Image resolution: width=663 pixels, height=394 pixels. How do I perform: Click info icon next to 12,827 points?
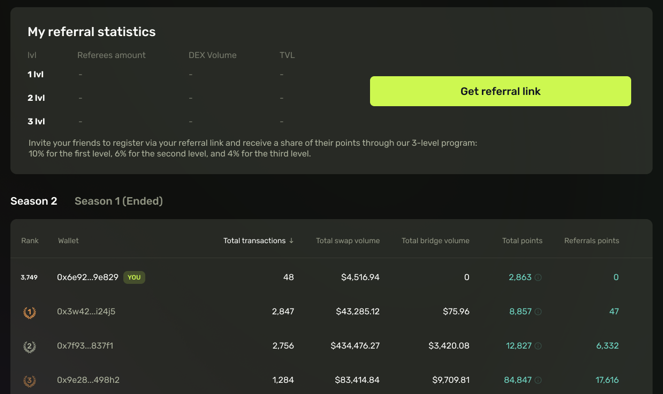point(538,346)
